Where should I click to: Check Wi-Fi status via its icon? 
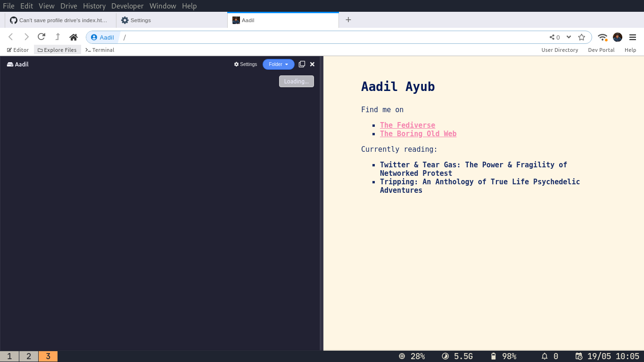point(603,37)
